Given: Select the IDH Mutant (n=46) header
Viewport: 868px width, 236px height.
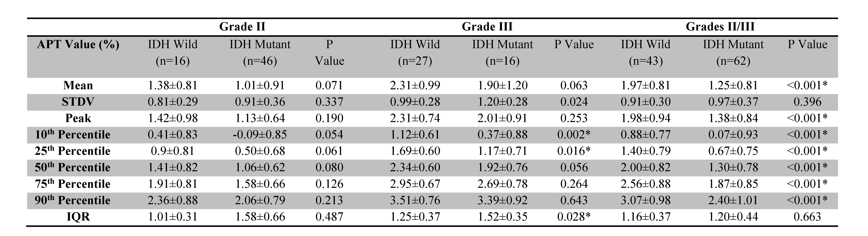Looking at the screenshot, I should pyautogui.click(x=260, y=53).
